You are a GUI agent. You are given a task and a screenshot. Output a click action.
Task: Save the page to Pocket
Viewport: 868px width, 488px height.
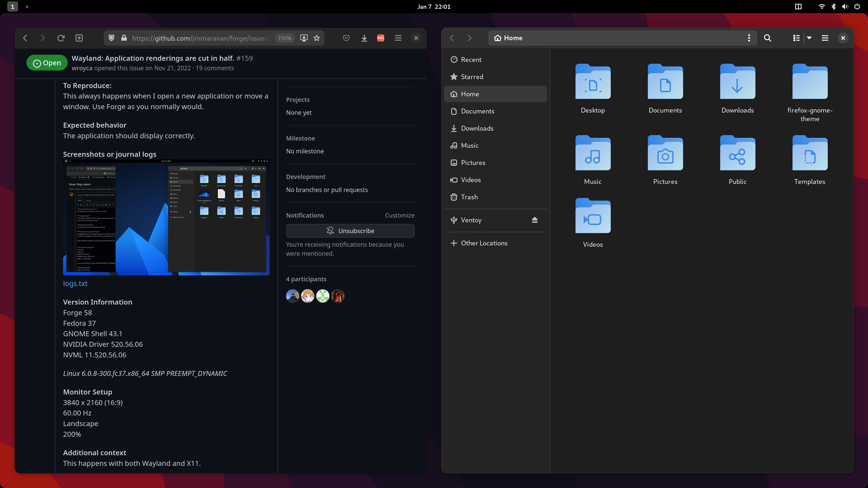pos(346,38)
